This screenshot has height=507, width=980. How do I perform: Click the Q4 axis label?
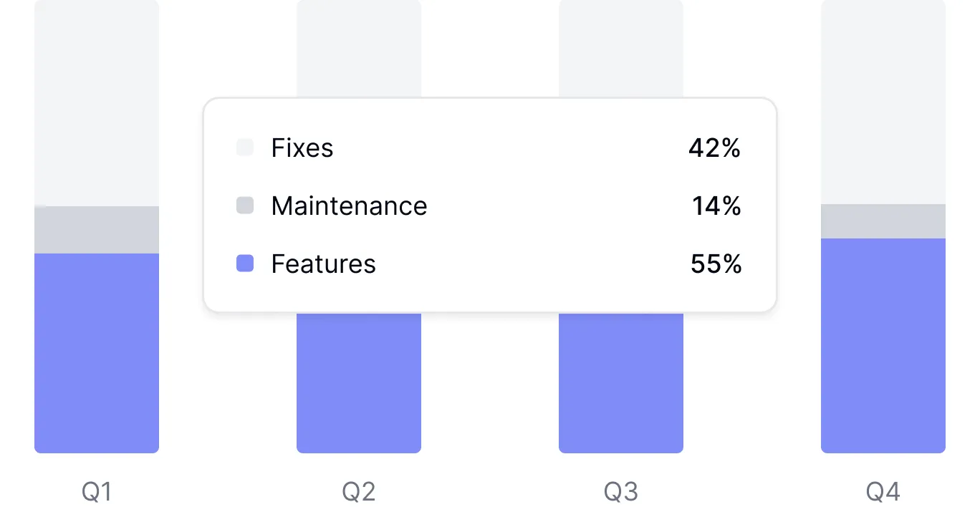pos(883,492)
